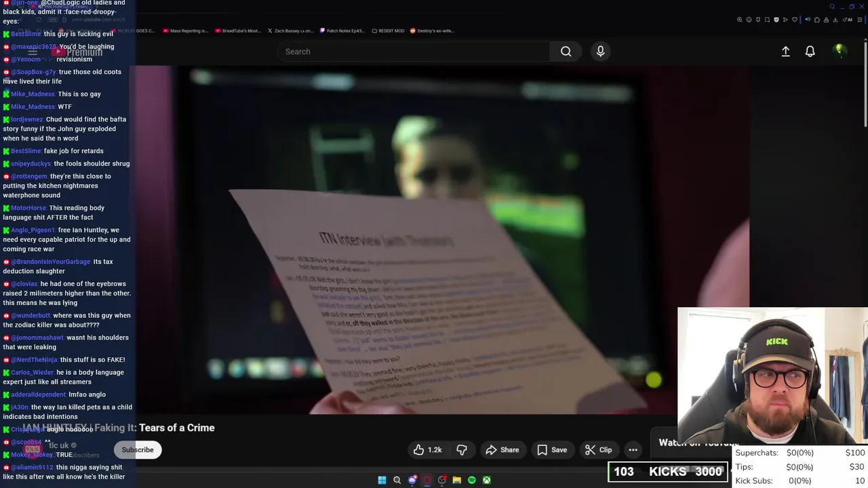Click the Superchats $0(0%) row
The image size is (868, 488).
[800, 453]
